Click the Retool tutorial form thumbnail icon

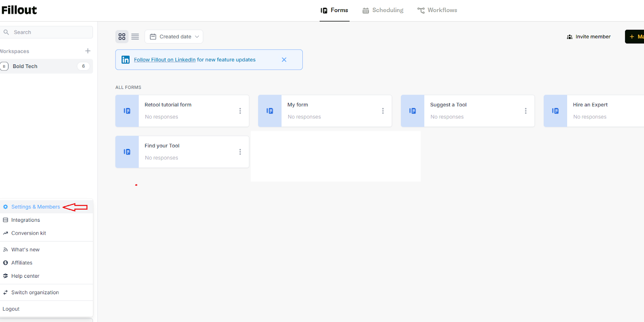127,111
